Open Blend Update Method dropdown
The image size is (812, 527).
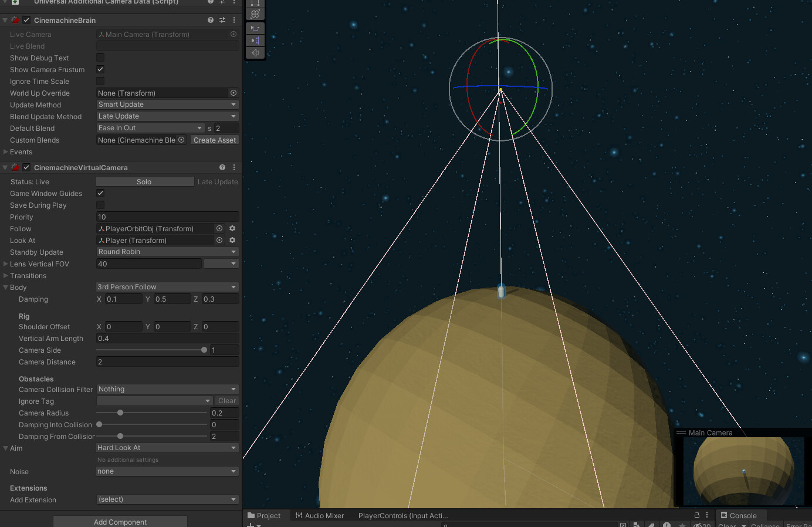point(167,116)
